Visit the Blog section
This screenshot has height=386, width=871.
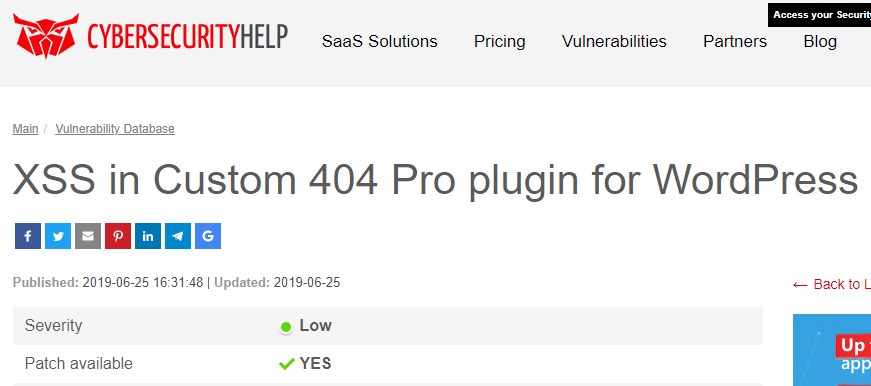(x=820, y=42)
